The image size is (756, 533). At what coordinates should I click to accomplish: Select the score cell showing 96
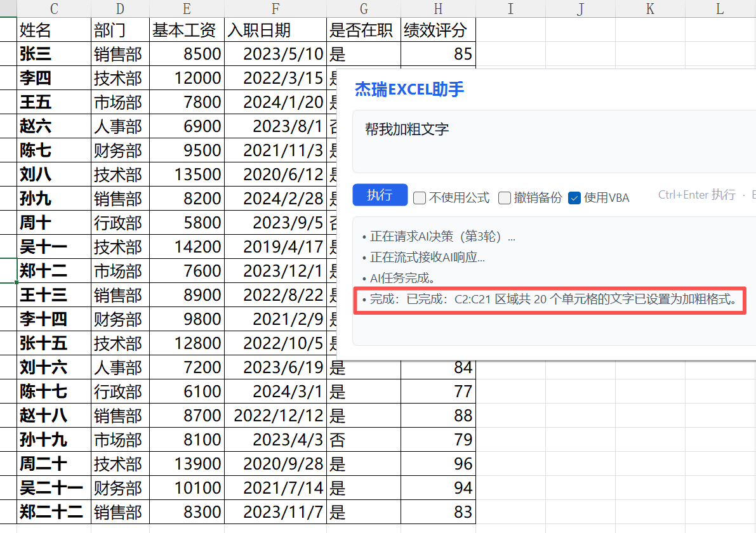pos(438,464)
